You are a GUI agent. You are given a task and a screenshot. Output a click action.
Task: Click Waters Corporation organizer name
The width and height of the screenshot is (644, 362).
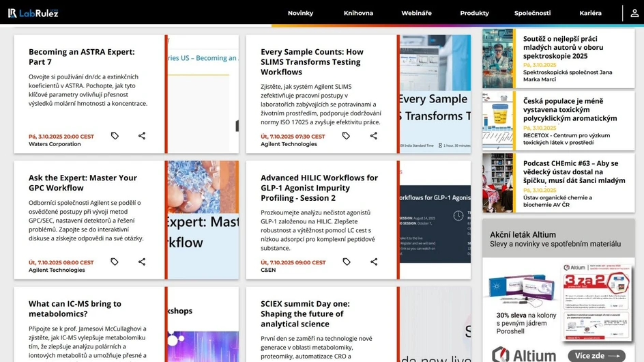point(55,144)
